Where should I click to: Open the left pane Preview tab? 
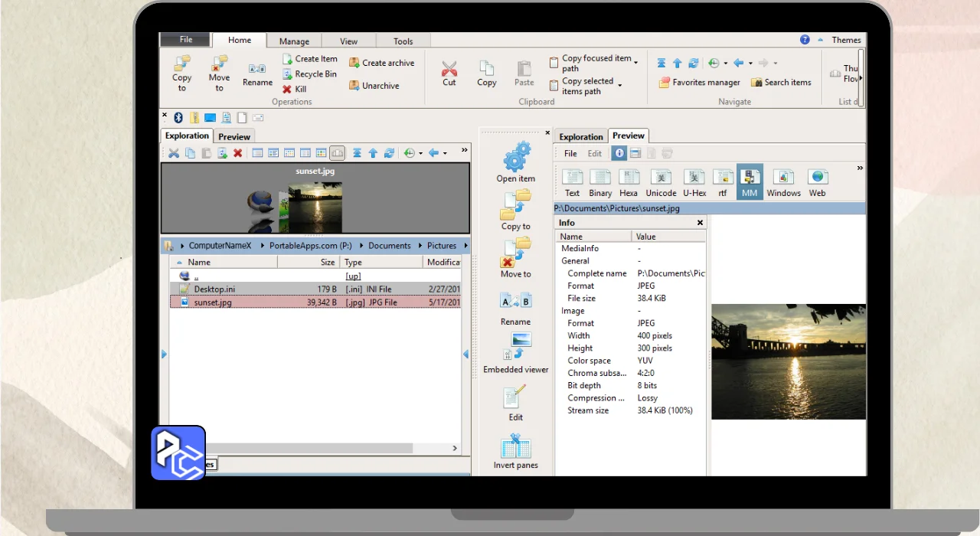click(234, 136)
